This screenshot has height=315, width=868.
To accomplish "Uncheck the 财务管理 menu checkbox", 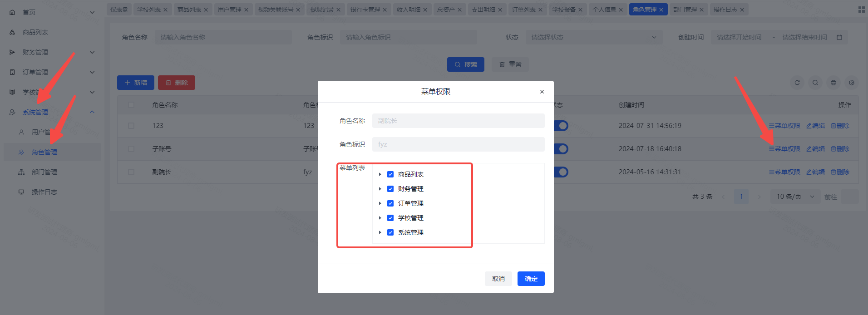I will (390, 189).
